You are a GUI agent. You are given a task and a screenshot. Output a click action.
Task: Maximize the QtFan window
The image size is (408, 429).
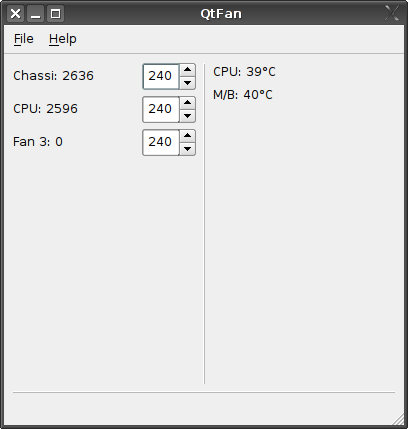(55, 14)
